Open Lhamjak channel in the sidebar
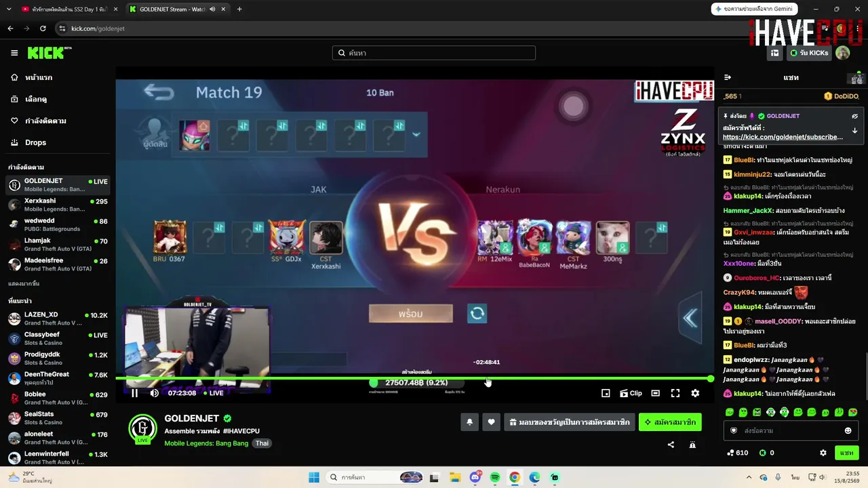 coord(58,244)
